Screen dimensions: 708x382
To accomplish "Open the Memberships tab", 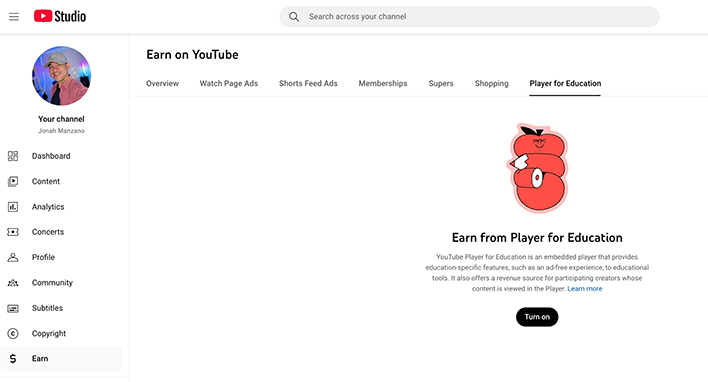I will (x=382, y=84).
